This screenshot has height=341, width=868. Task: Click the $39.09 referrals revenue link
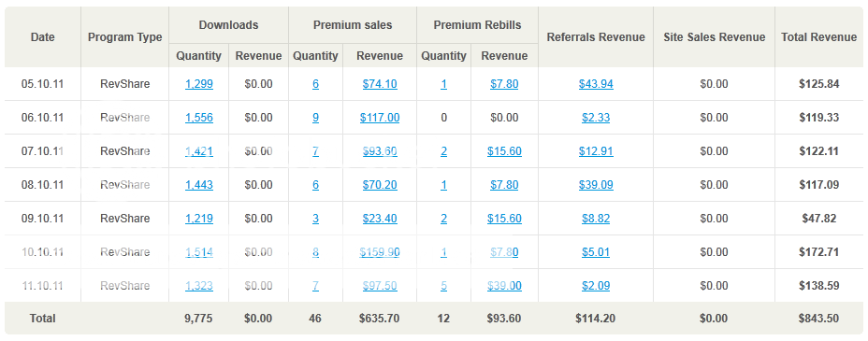tap(596, 185)
